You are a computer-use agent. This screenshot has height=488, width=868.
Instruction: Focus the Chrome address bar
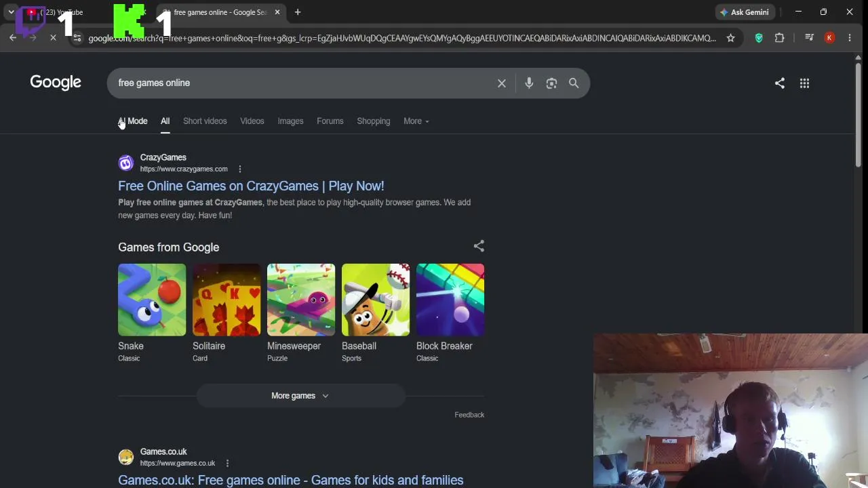401,38
